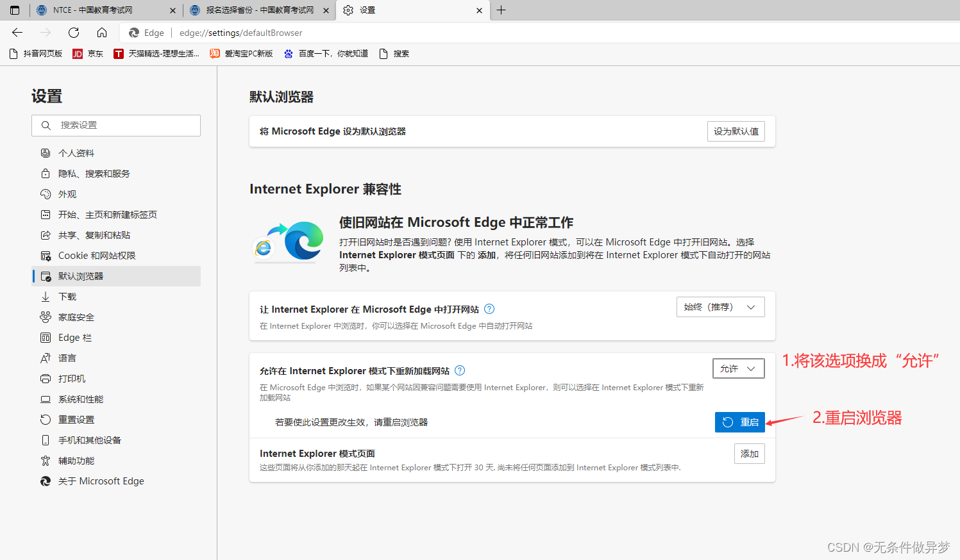Reload the page with the refresh icon
960x560 pixels.
[x=74, y=33]
